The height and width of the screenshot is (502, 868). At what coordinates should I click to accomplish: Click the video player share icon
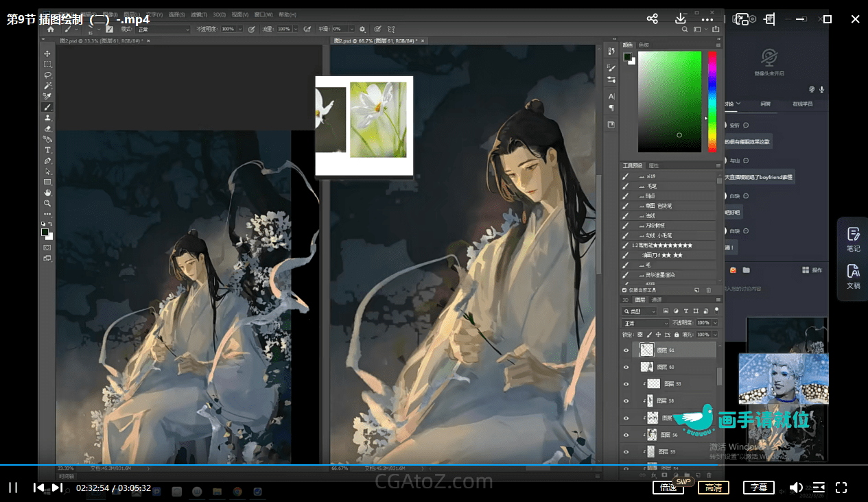[x=653, y=19]
